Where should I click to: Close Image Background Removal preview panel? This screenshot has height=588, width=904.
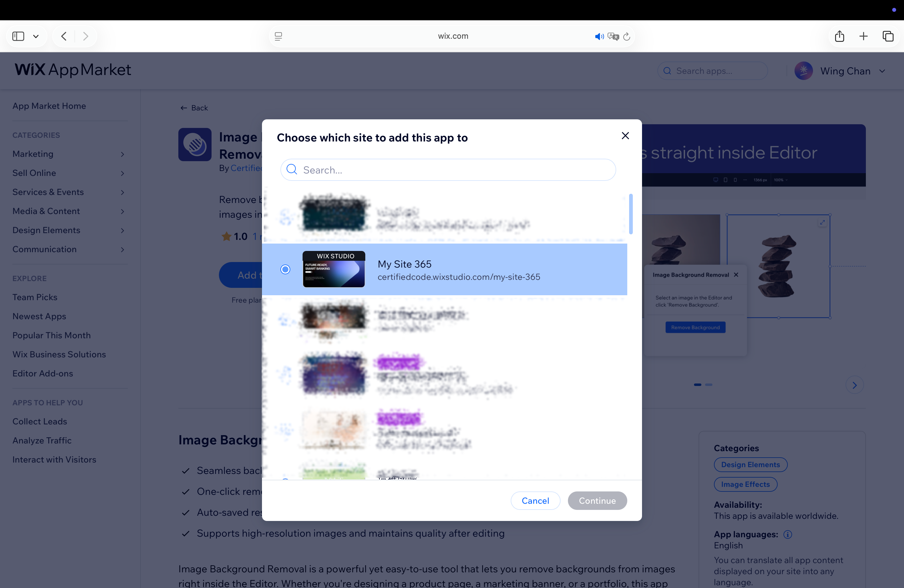pos(736,274)
